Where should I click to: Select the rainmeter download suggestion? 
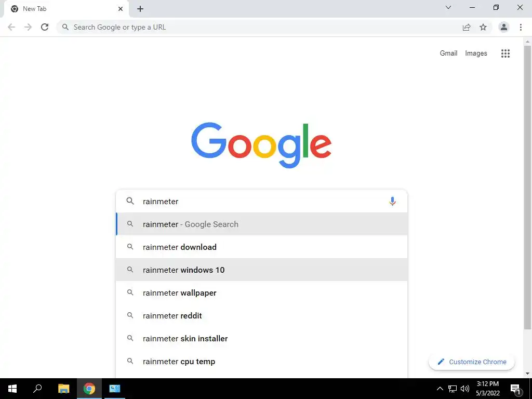(x=262, y=247)
